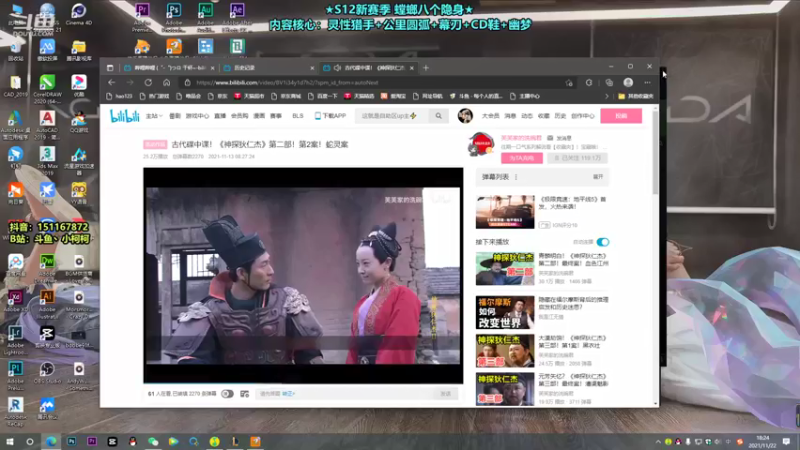Toggle danmaku display switch below video
This screenshot has width=800, height=450.
pos(228,394)
